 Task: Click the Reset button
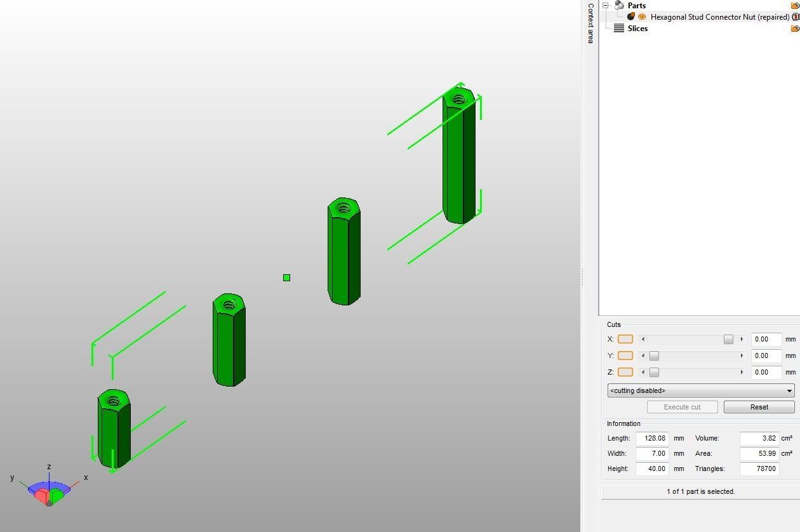[x=759, y=407]
